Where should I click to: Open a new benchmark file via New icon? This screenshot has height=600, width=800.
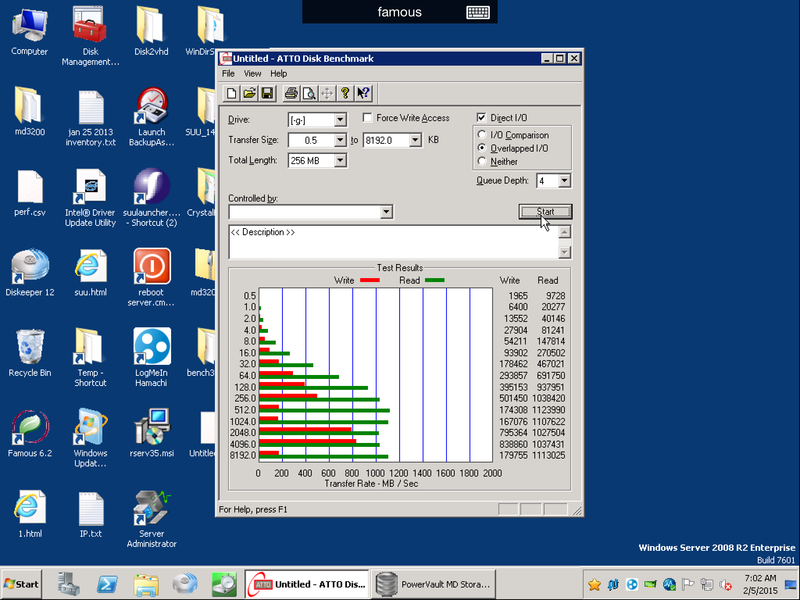pos(232,93)
